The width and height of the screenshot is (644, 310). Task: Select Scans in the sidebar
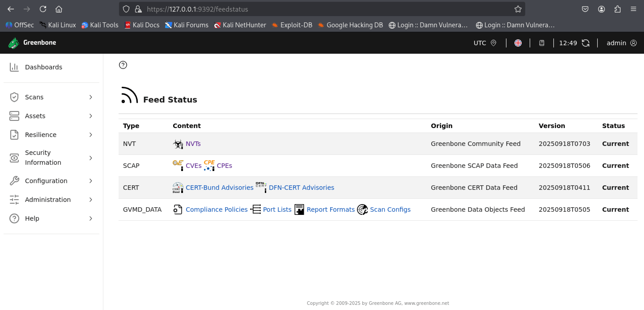click(x=51, y=97)
